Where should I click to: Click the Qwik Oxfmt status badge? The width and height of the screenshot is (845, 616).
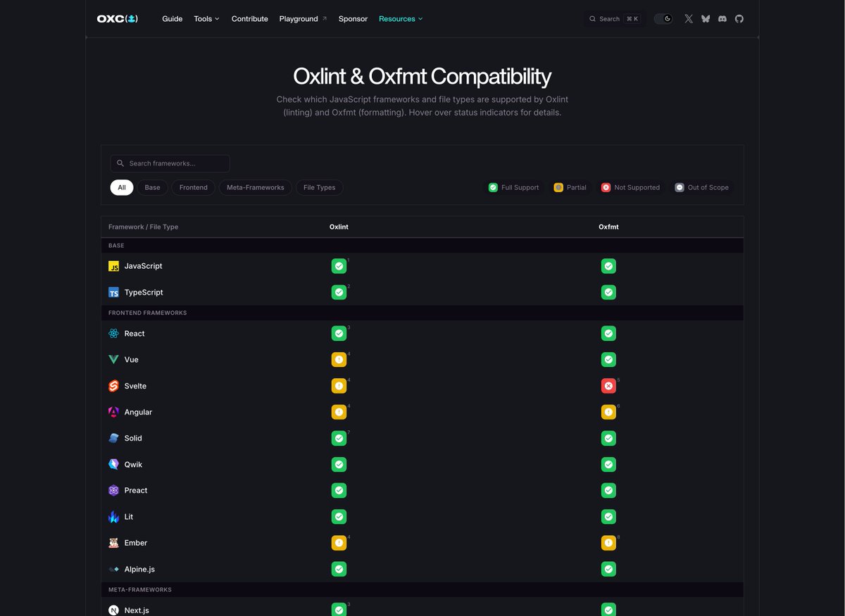coord(608,465)
